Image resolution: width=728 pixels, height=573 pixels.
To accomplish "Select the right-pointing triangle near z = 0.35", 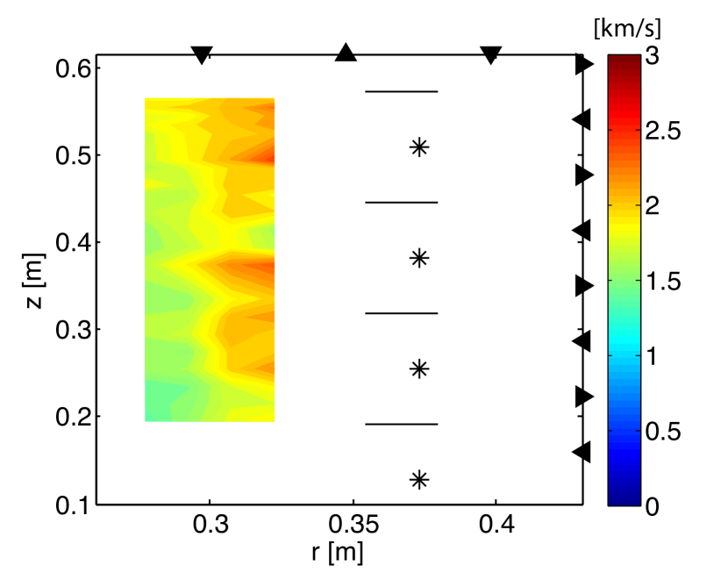I will point(584,285).
